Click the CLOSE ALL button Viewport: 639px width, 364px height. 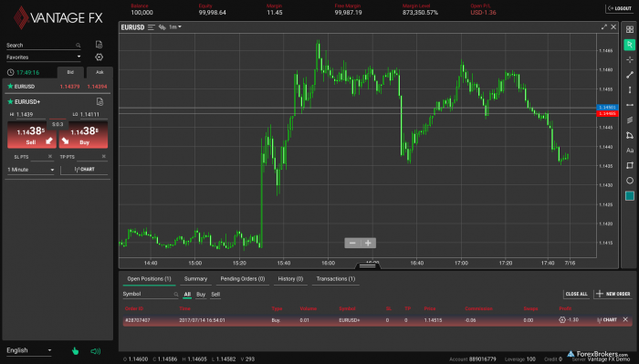point(576,294)
